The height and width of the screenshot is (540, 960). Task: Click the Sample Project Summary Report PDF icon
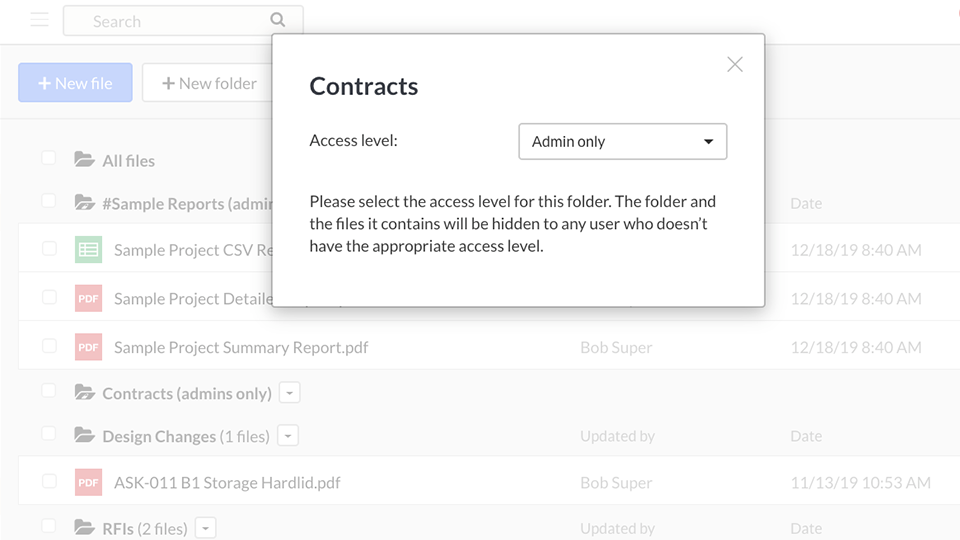click(88, 347)
